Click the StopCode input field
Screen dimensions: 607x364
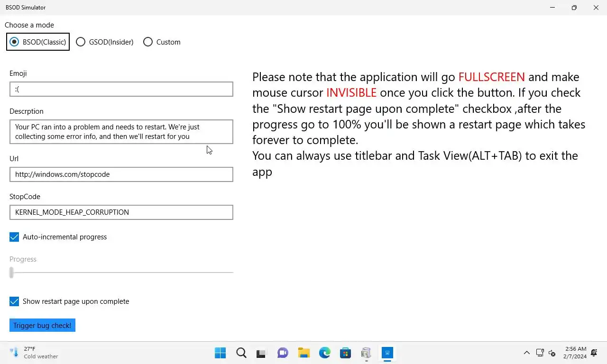pos(121,212)
